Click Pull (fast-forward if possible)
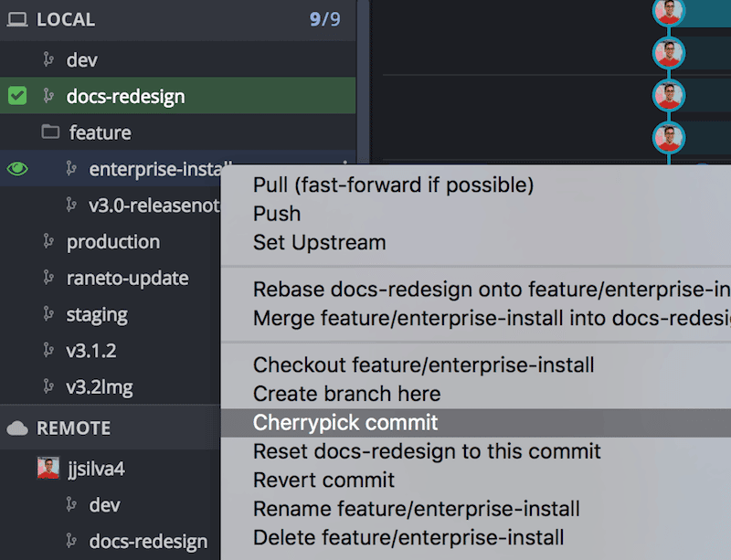The width and height of the screenshot is (731, 560). point(393,184)
